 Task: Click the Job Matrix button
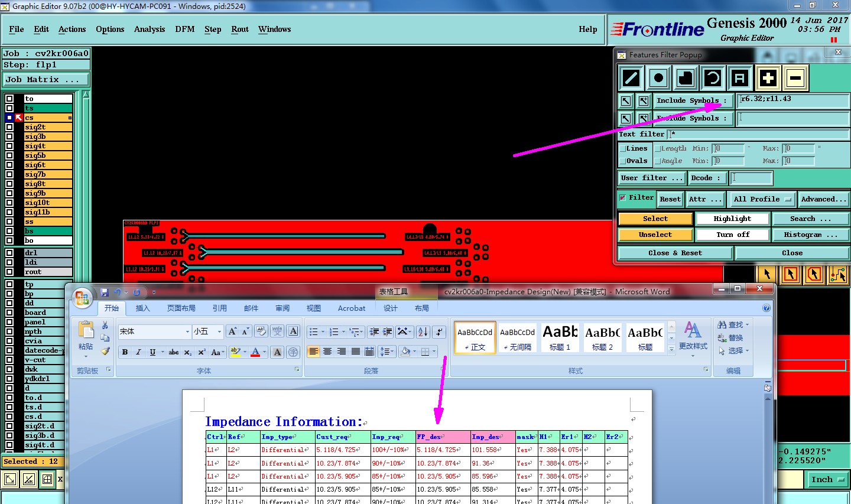[x=46, y=79]
